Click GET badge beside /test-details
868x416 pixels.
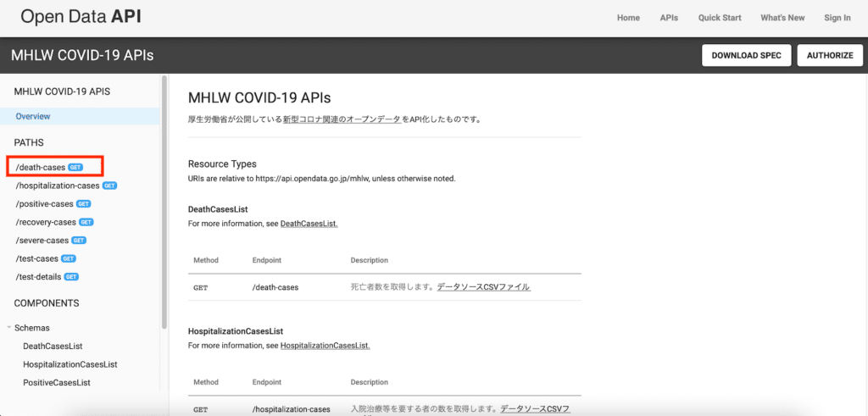71,277
